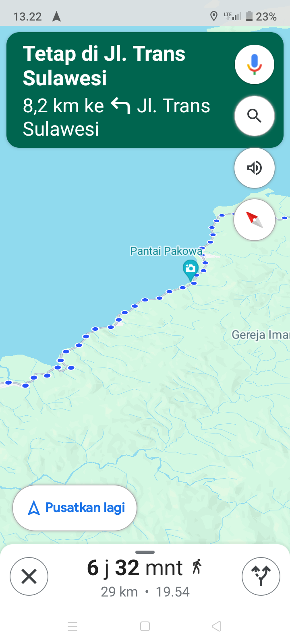The image size is (290, 644).
Task: Tap the Pantai Pakowa map label
Action: (x=166, y=251)
